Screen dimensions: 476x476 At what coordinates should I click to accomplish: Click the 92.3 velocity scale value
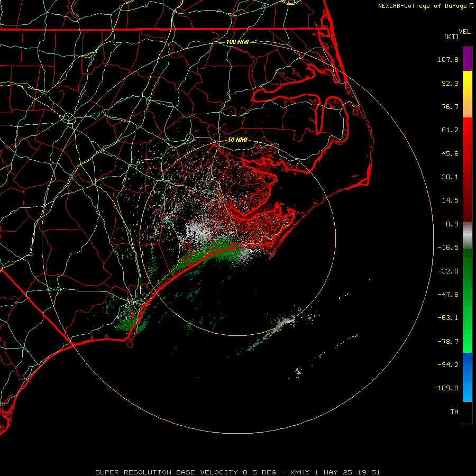[450, 83]
